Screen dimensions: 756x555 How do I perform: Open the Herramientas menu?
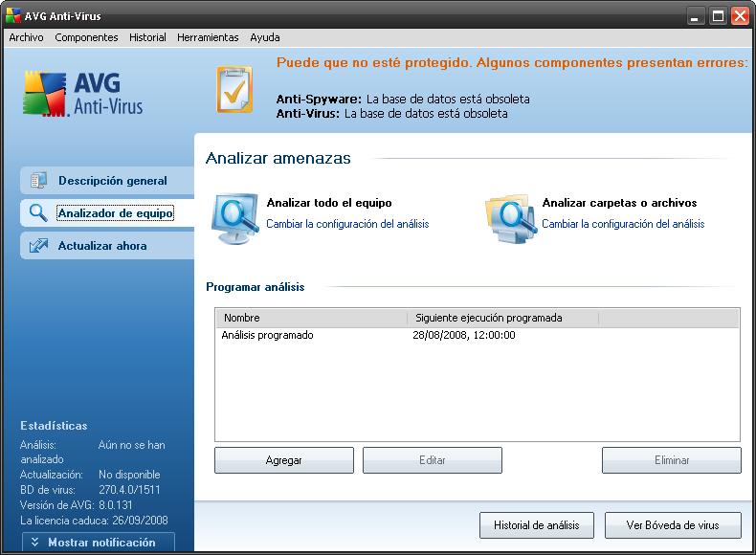click(x=208, y=37)
